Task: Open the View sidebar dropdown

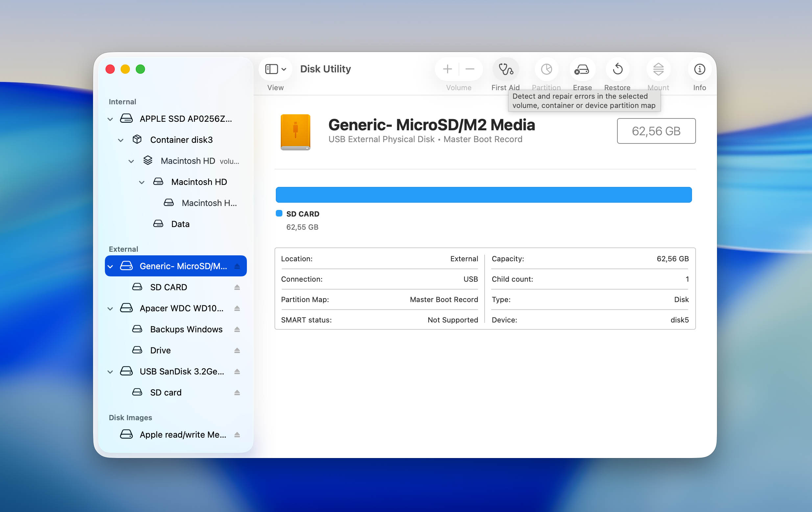Action: 275,69
